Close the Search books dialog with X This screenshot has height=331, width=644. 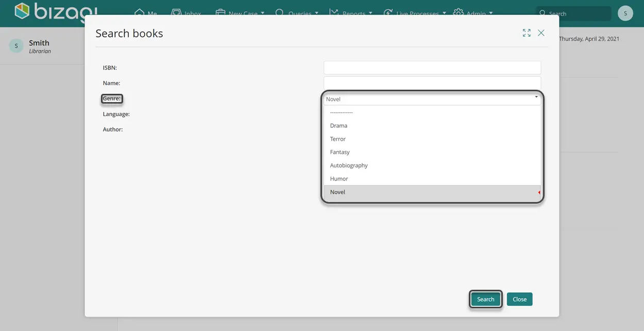coord(541,33)
